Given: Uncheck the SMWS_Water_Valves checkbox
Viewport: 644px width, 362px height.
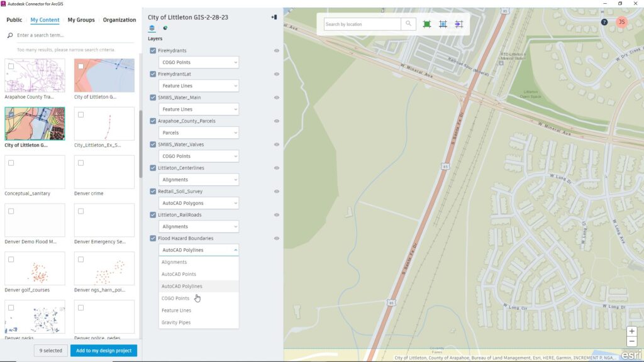Looking at the screenshot, I should pyautogui.click(x=153, y=144).
